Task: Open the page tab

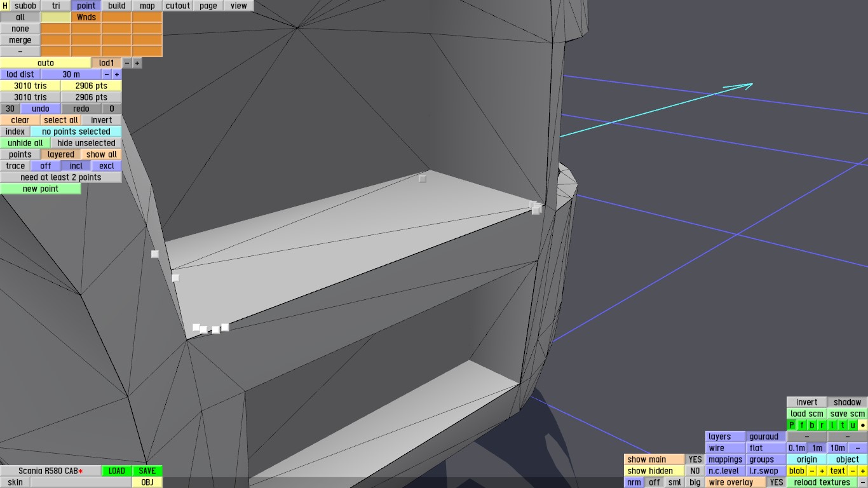Action: pos(208,6)
